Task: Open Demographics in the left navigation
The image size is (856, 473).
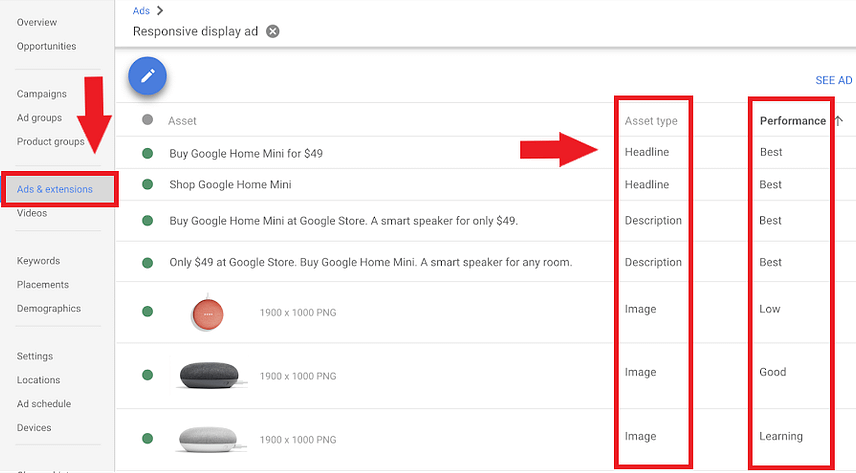Action: [x=49, y=309]
